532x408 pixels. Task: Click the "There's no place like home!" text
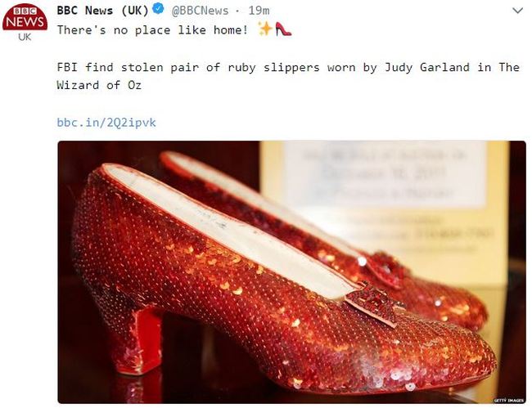(x=152, y=29)
